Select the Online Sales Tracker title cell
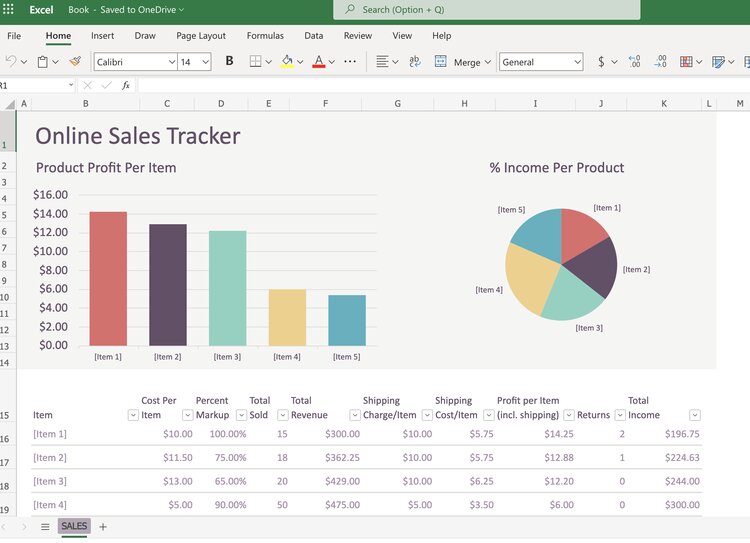The width and height of the screenshot is (750, 543). (x=138, y=136)
